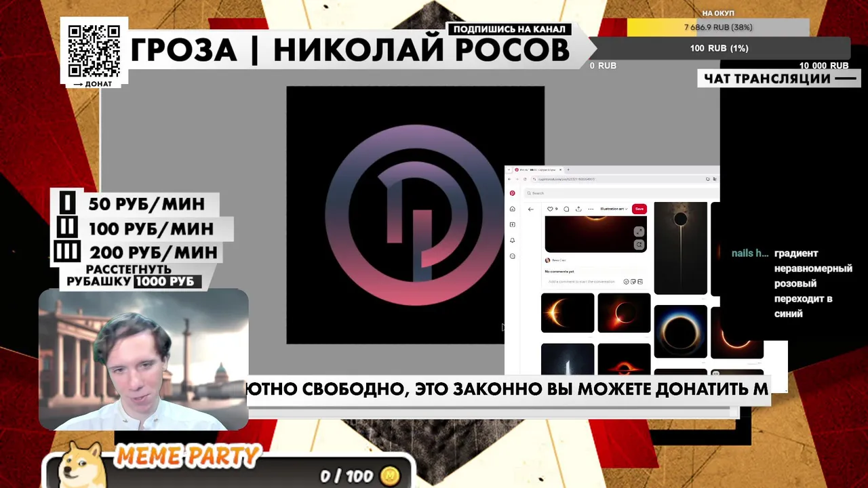
Task: Click the nails h... chat username
Action: pyautogui.click(x=749, y=253)
